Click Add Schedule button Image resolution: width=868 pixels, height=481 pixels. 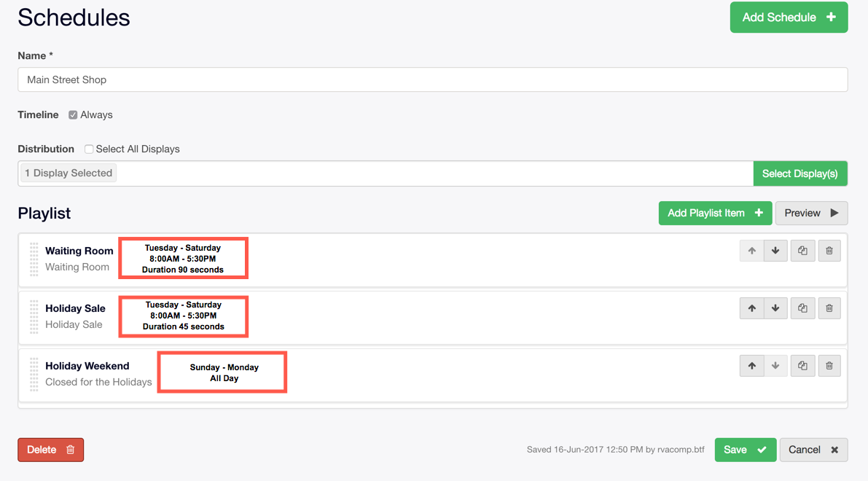click(789, 17)
